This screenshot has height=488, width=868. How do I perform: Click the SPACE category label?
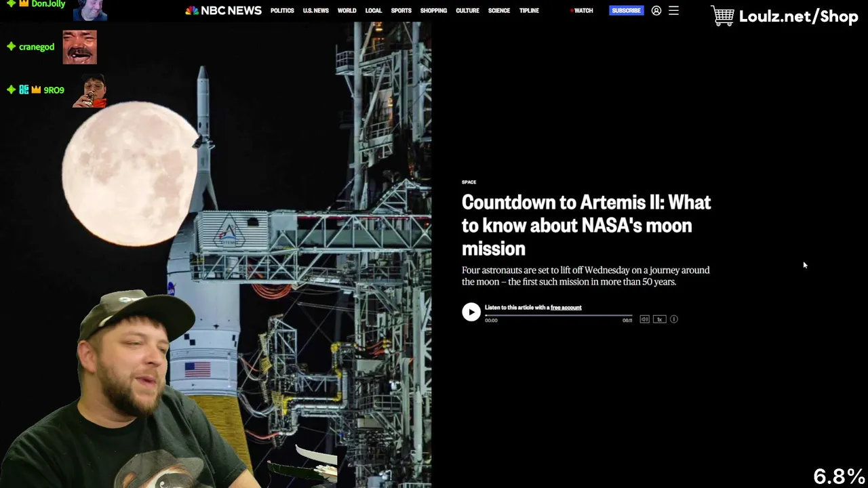[469, 182]
